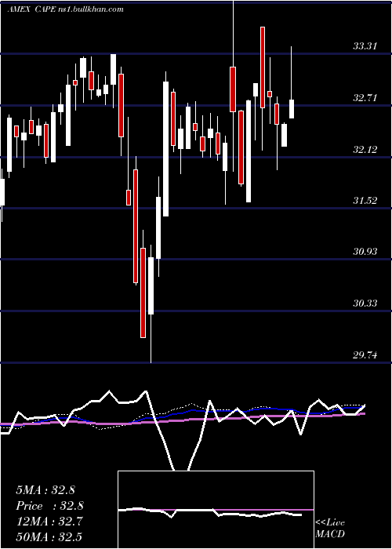Click the Price : 32.8 value

pyautogui.click(x=49, y=506)
